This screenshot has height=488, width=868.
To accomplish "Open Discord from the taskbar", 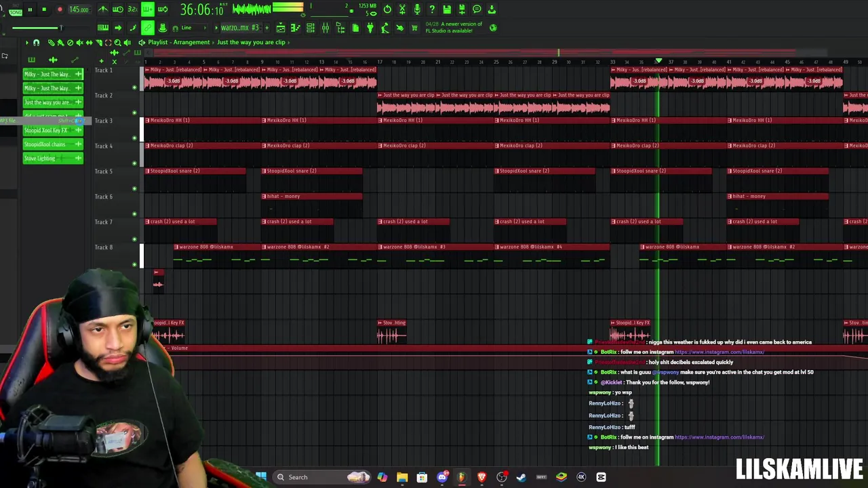I will pyautogui.click(x=442, y=477).
